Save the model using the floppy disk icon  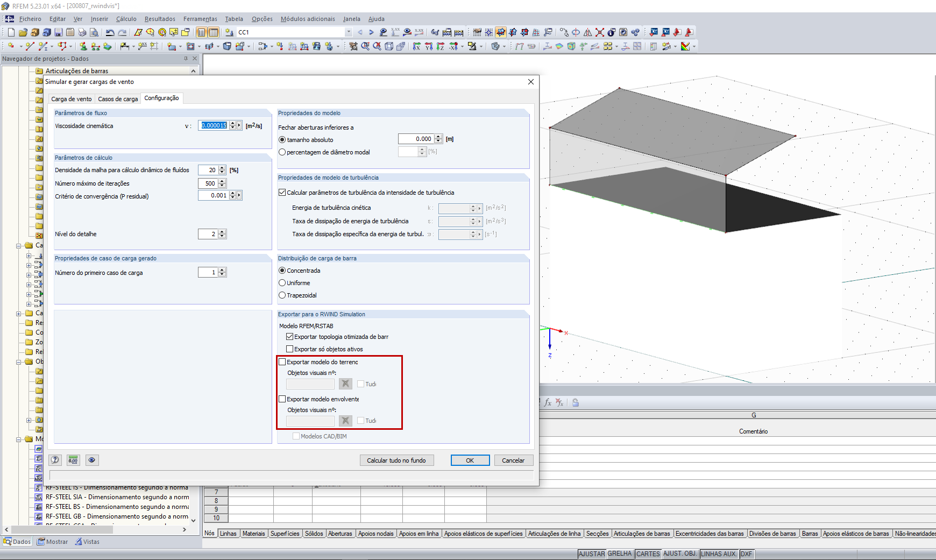point(59,32)
